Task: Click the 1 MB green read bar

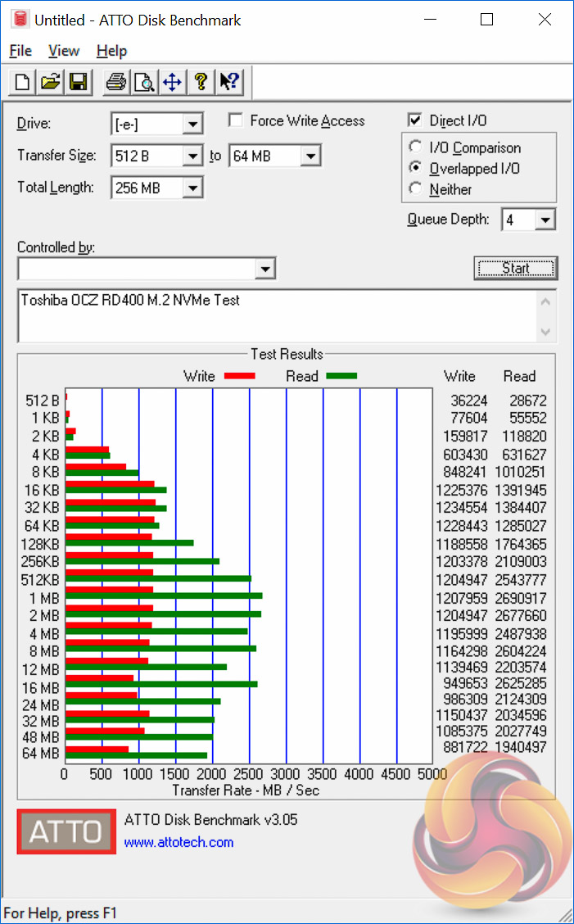Action: pyautogui.click(x=164, y=596)
